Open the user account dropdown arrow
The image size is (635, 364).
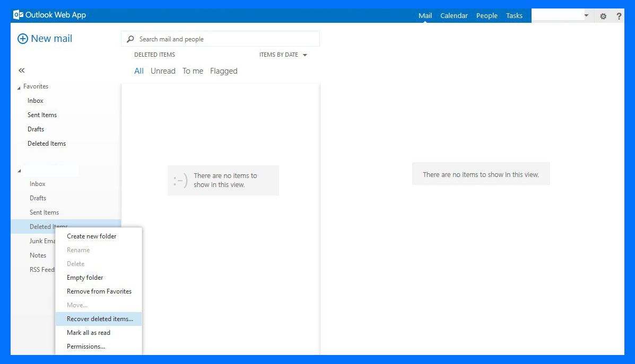tap(586, 16)
